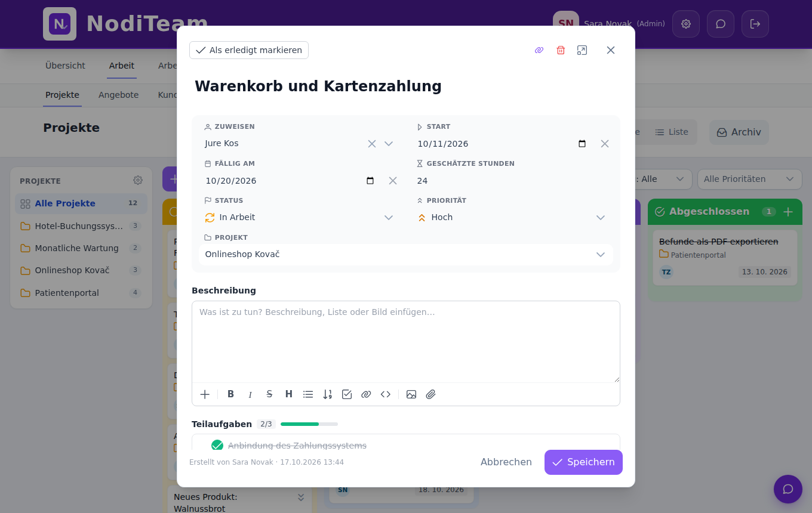The height and width of the screenshot is (513, 812).
Task: Open the Projekt dropdown Onlineshop Kovač
Action: tap(406, 255)
